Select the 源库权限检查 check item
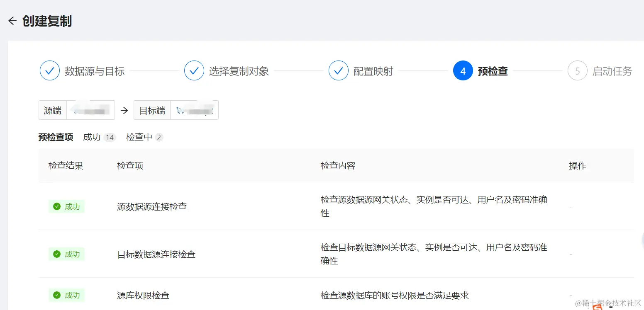 143,295
